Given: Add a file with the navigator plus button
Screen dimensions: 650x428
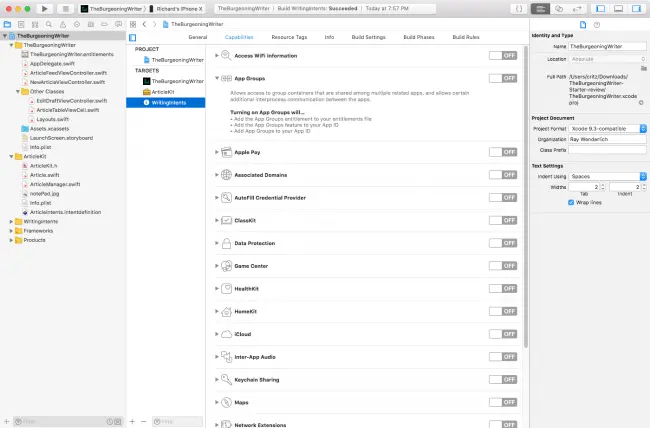Looking at the screenshot, I should coord(7,421).
